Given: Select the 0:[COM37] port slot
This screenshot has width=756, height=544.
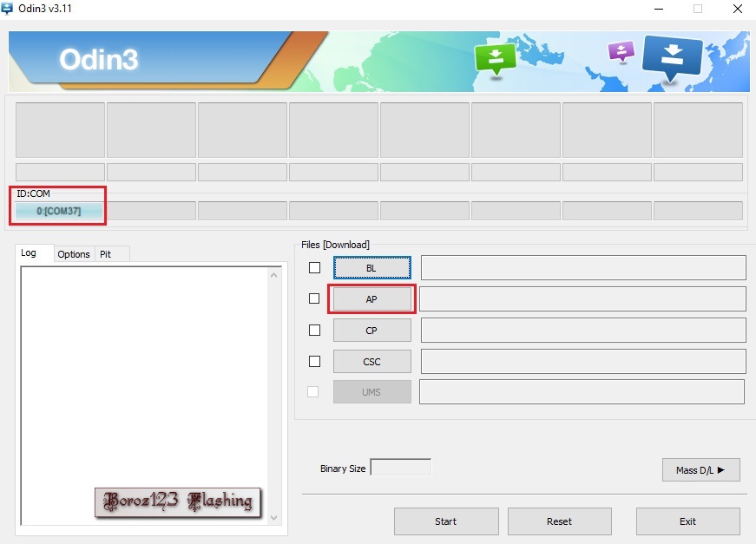Looking at the screenshot, I should (59, 211).
